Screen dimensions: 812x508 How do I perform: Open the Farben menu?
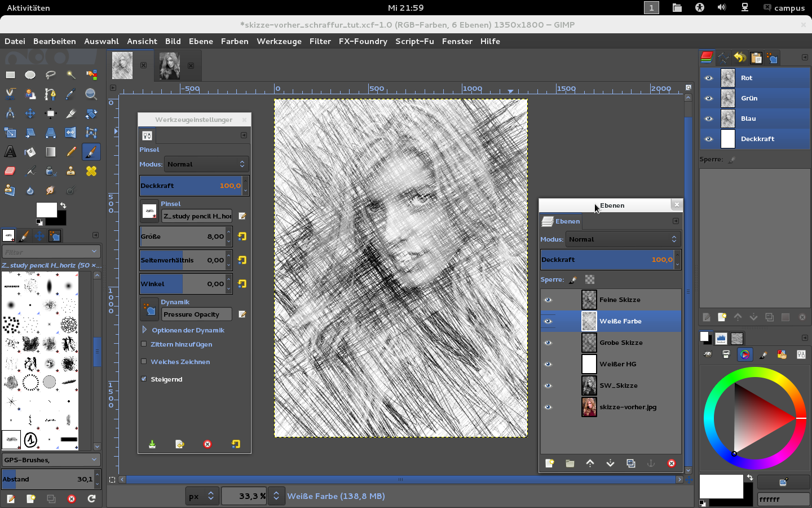pyautogui.click(x=235, y=41)
